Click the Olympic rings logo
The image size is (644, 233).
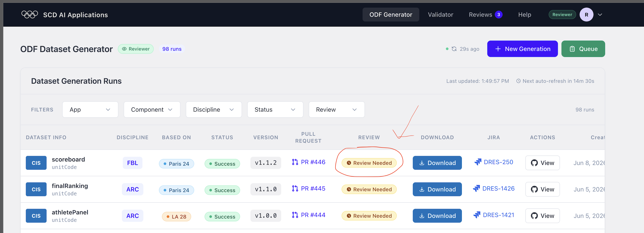(29, 14)
